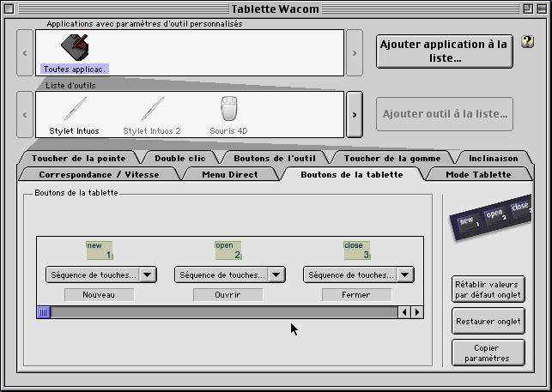Viewport: 552px width, 392px height.
Task: Switch to the Menu Direct tab
Action: tap(230, 174)
